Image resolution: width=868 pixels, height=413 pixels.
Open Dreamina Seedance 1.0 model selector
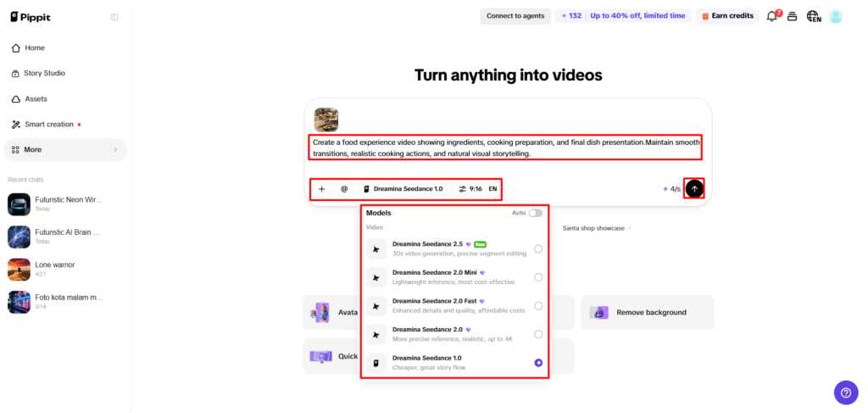(403, 189)
